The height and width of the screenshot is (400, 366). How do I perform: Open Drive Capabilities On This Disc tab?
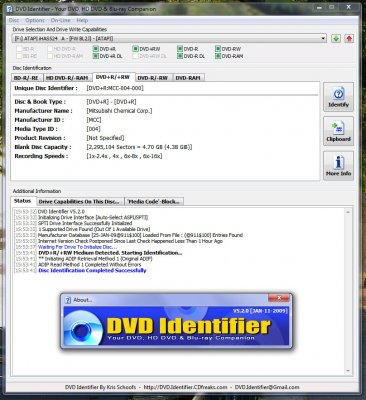pos(79,202)
